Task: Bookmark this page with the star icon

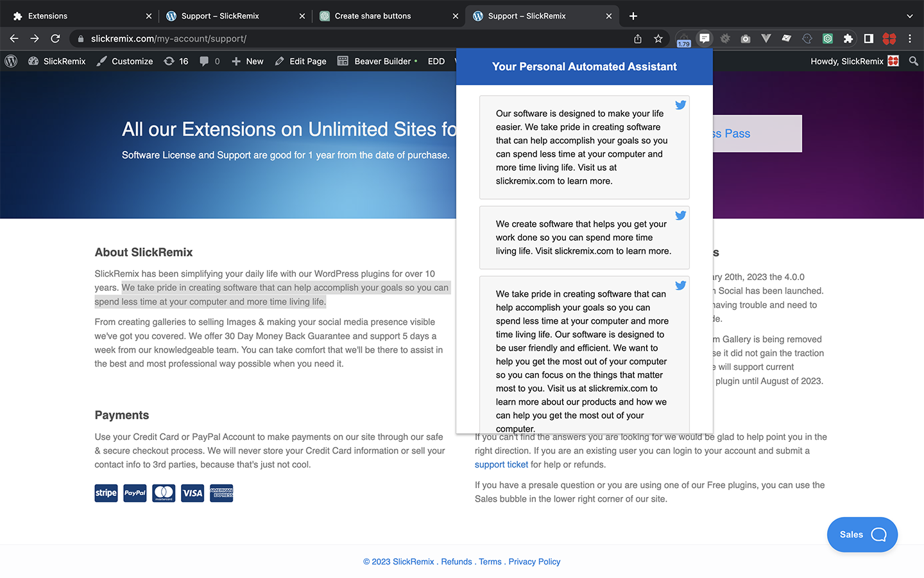Action: pos(658,39)
